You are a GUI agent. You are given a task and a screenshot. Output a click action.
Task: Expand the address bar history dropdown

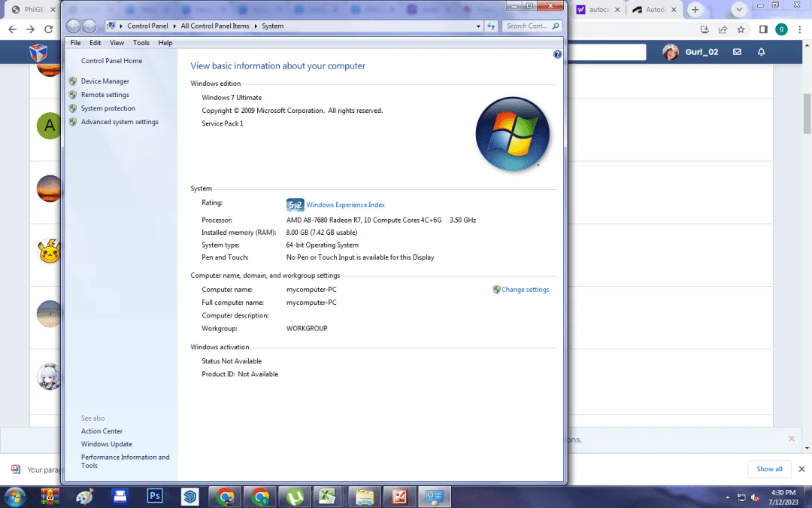click(478, 26)
